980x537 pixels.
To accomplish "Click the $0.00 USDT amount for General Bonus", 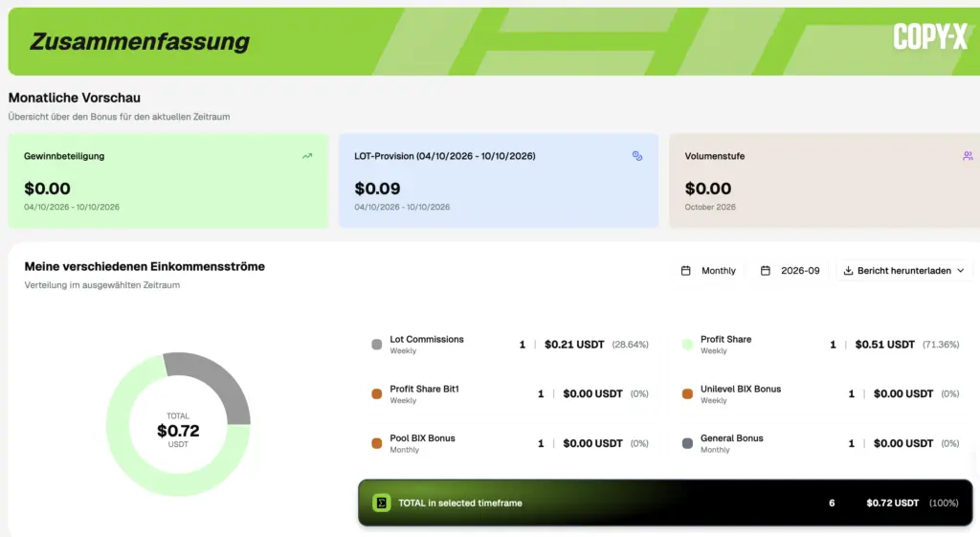I will (903, 443).
